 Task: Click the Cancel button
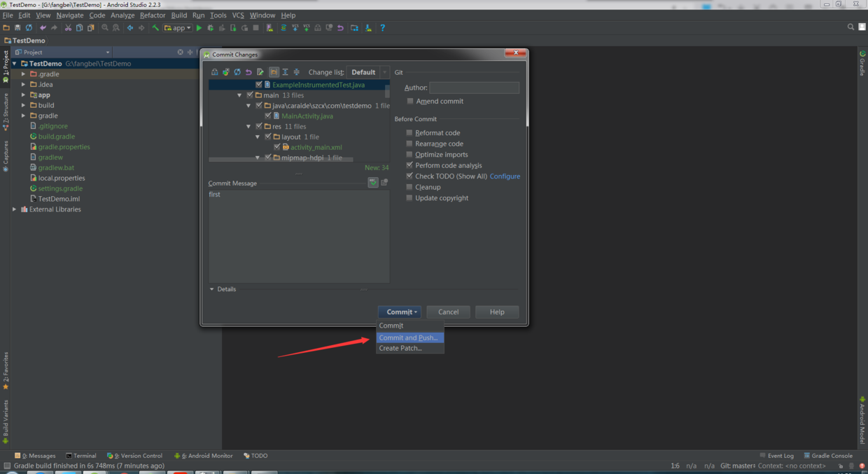coord(448,312)
